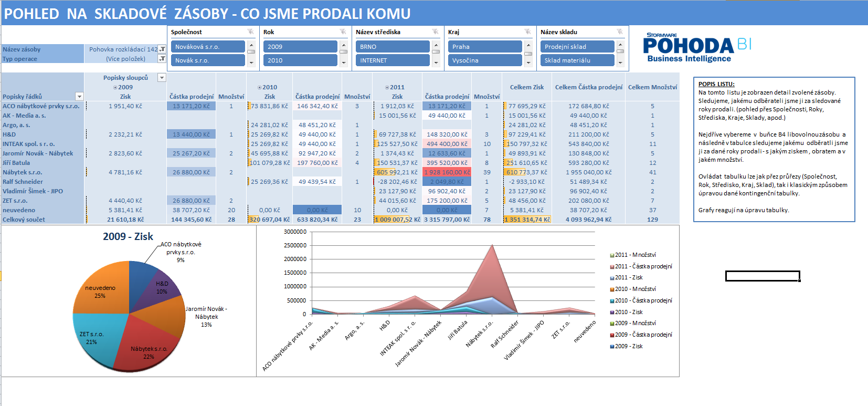Expand the 2010 year column group
Screen dimensions: 868x406
(x=259, y=87)
